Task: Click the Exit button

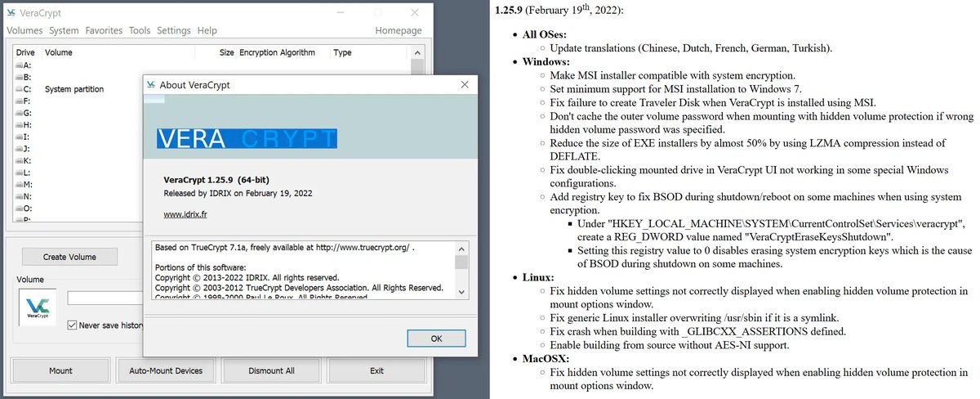Action: point(376,370)
